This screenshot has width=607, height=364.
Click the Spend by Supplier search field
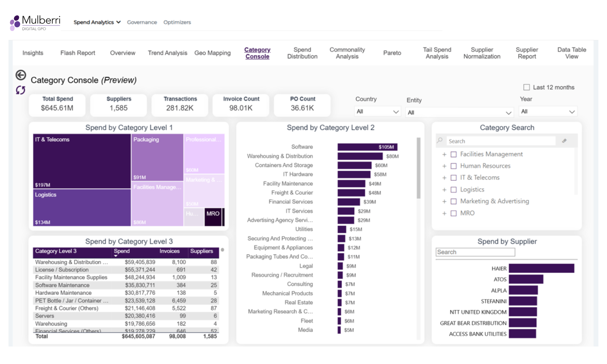click(x=475, y=252)
